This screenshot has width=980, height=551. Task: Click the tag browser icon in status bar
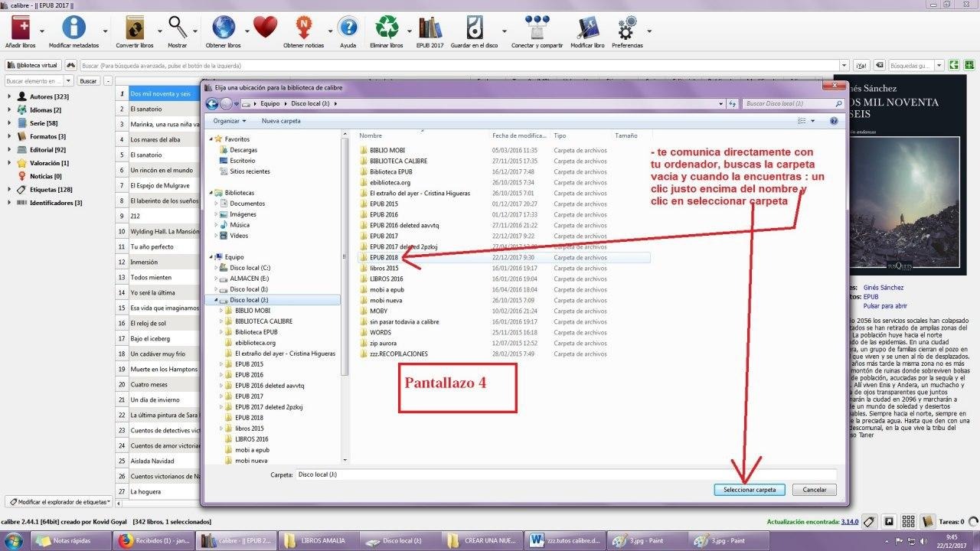coord(869,522)
